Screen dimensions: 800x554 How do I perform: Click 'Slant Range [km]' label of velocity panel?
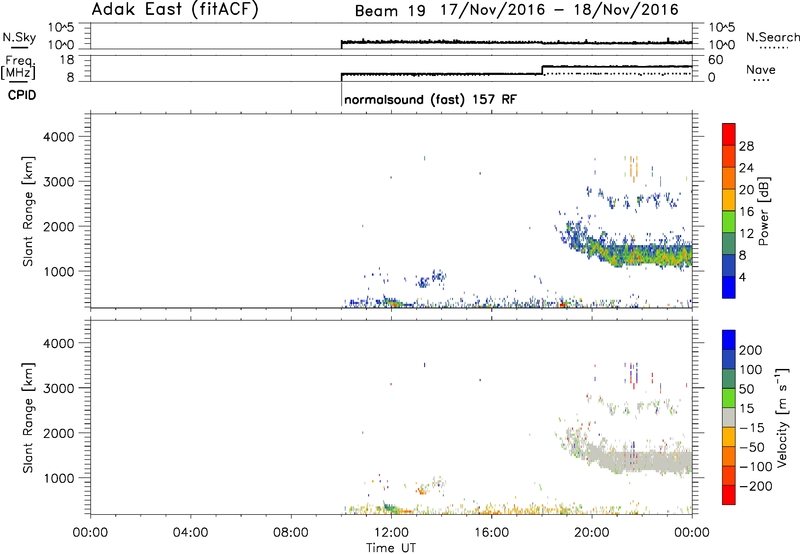28,418
